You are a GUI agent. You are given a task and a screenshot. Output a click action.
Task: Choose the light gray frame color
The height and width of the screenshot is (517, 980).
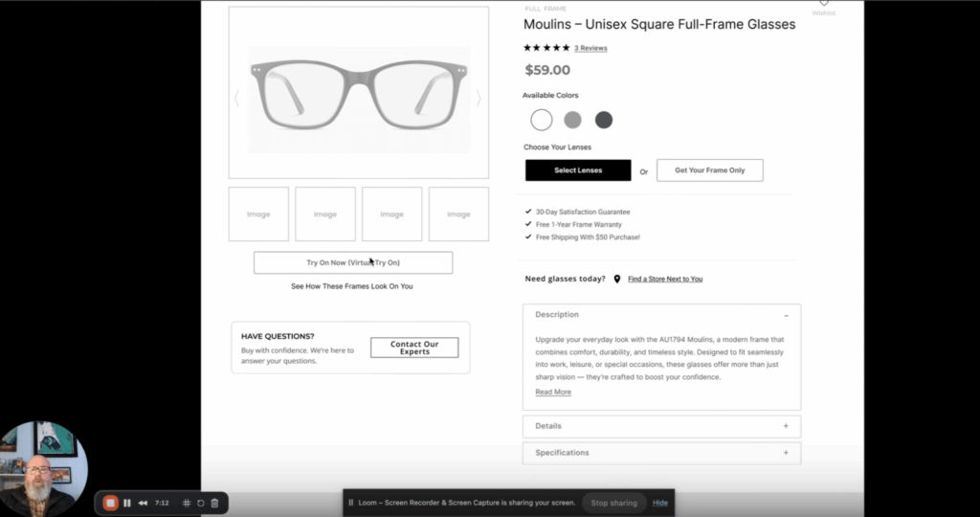[572, 120]
